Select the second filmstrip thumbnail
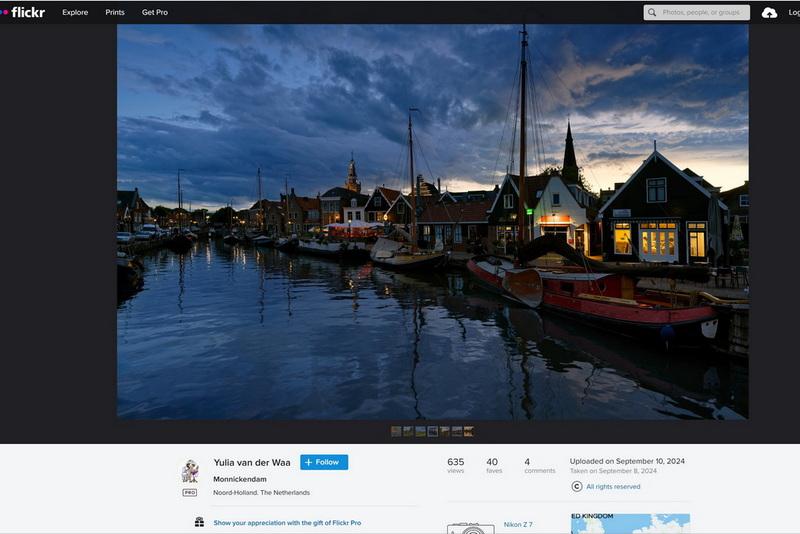This screenshot has width=800, height=534. pos(408,431)
